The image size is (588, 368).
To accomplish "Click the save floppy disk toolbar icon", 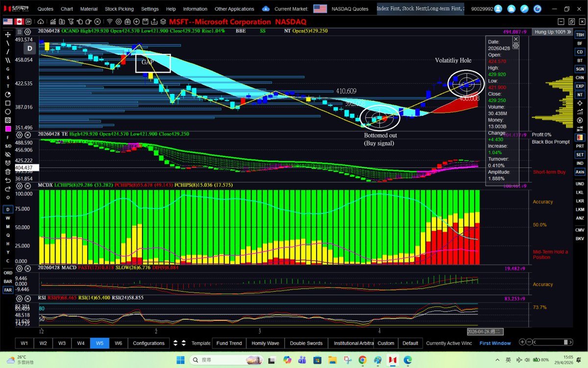I will point(145,22).
